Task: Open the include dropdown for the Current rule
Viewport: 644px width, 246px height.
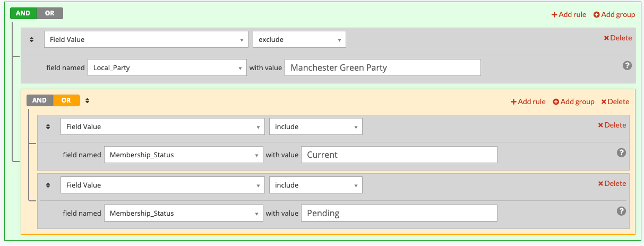Action: coord(316,126)
